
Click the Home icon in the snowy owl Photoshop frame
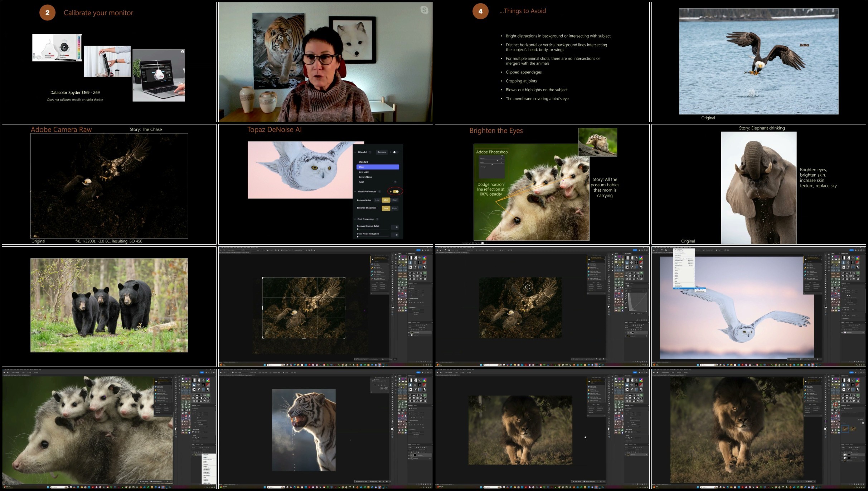(x=654, y=250)
